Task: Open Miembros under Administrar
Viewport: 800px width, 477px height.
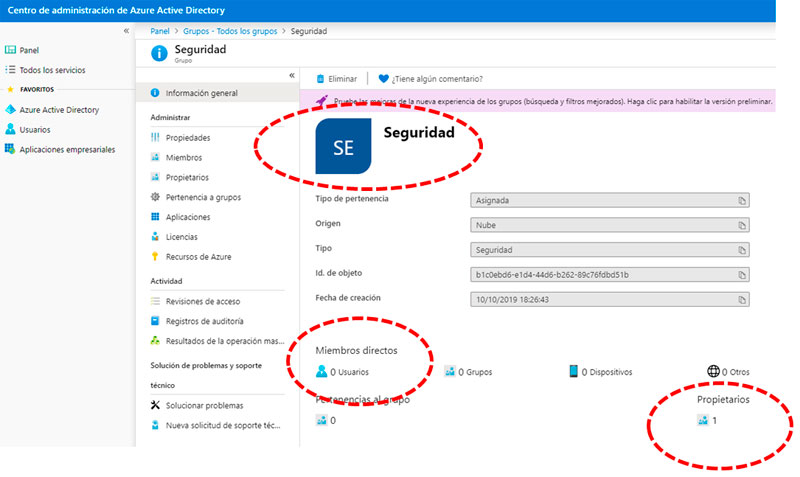Action: pos(184,158)
